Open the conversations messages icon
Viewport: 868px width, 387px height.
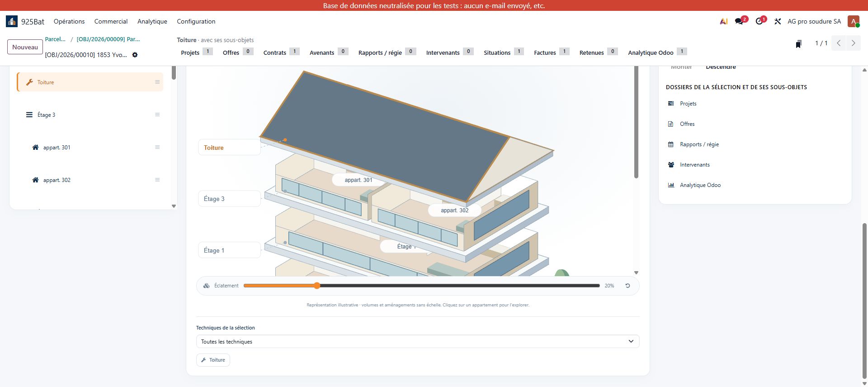coord(739,21)
